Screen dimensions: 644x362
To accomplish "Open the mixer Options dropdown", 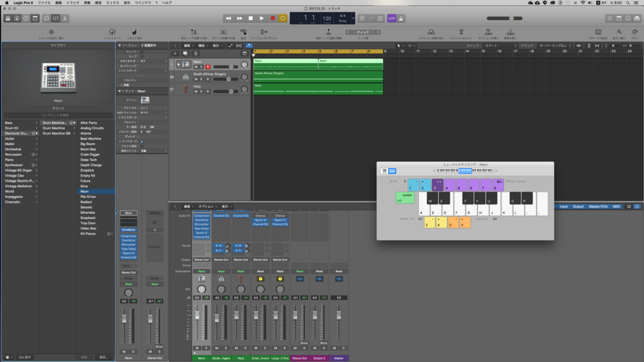I will [x=208, y=206].
